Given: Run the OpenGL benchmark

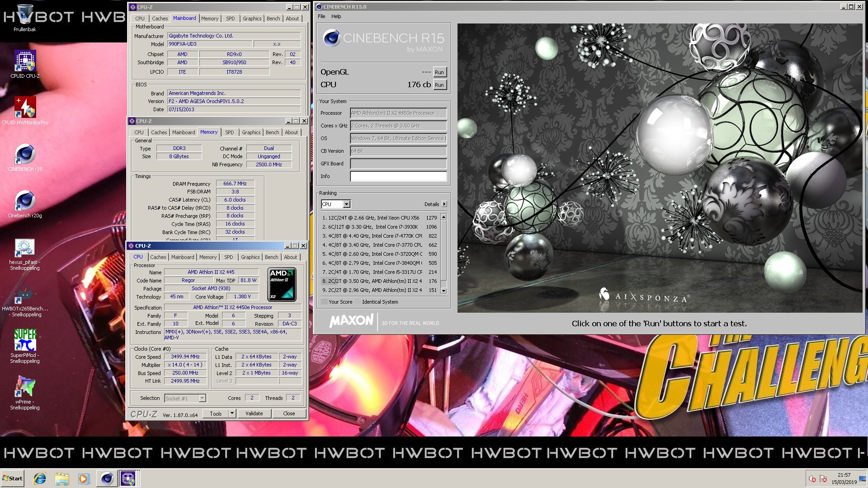Looking at the screenshot, I should tap(439, 72).
